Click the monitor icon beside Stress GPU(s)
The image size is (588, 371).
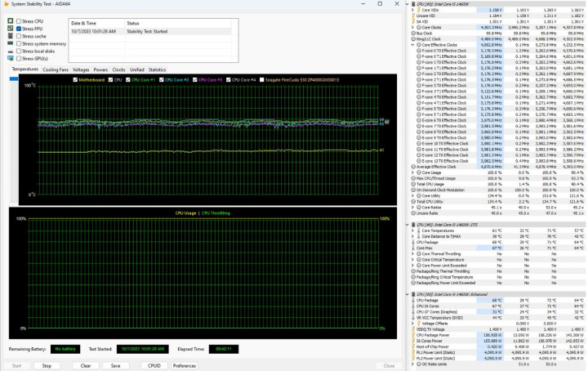click(10, 59)
